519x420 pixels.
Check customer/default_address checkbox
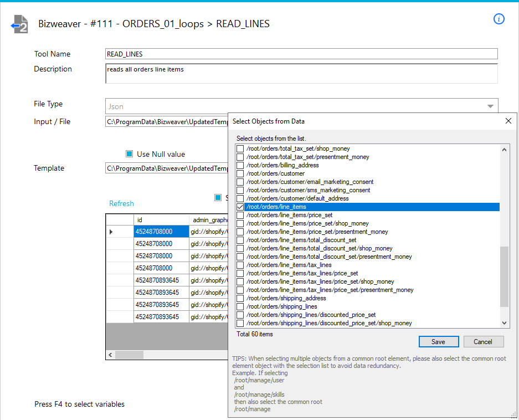click(240, 198)
